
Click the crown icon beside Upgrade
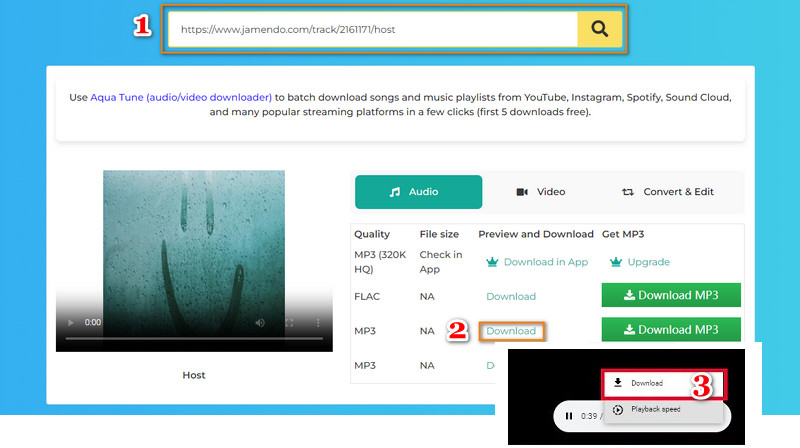[616, 262]
